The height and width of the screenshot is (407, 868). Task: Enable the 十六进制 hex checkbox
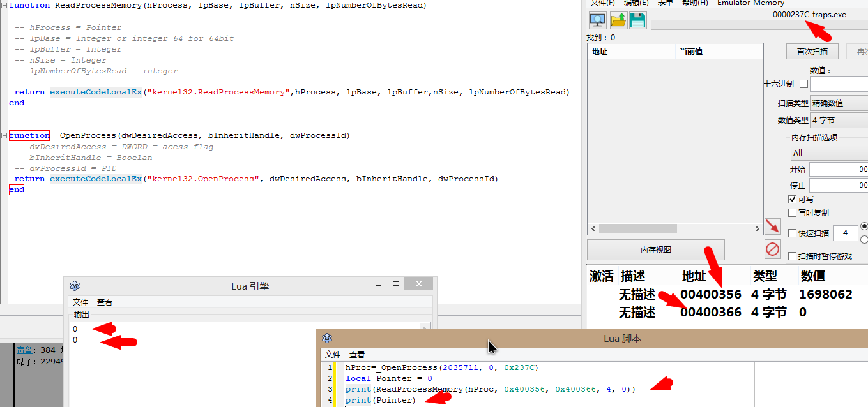[x=803, y=84]
